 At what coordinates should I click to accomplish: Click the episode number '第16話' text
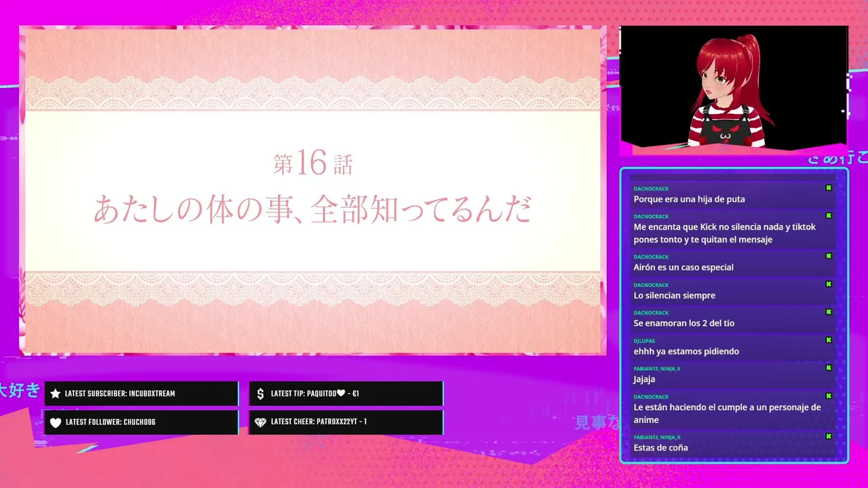tap(313, 164)
